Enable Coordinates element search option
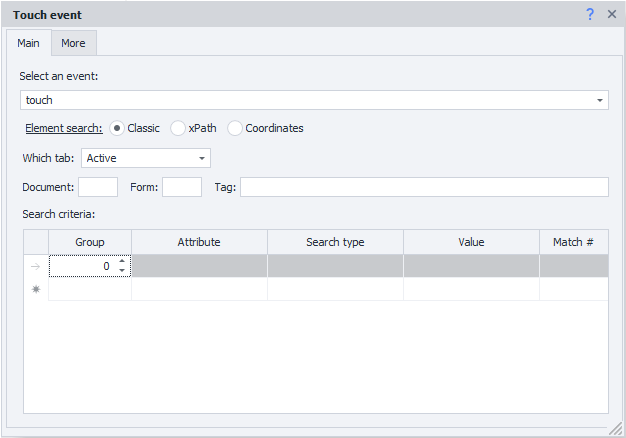 click(235, 128)
